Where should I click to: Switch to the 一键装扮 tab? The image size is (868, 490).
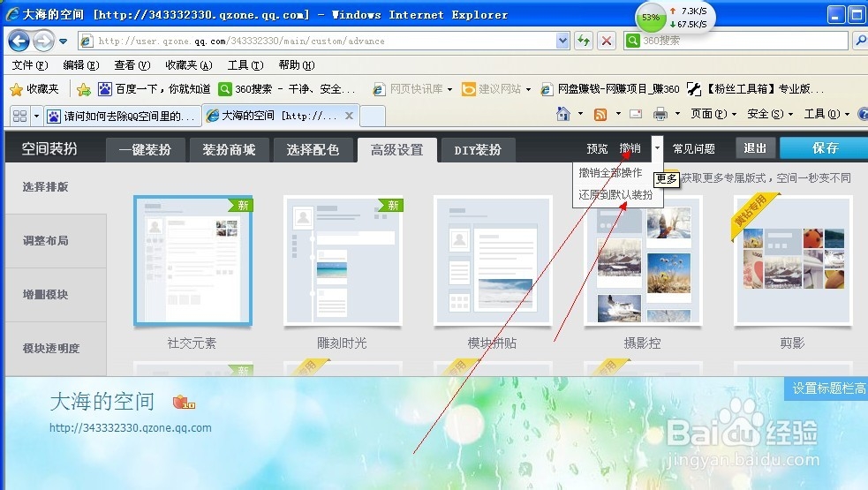(145, 150)
